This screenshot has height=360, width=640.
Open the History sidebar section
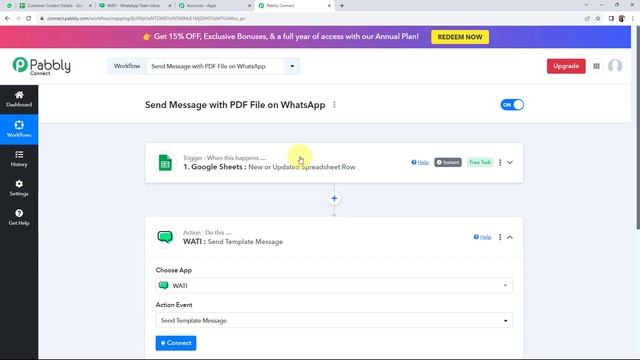tap(19, 159)
